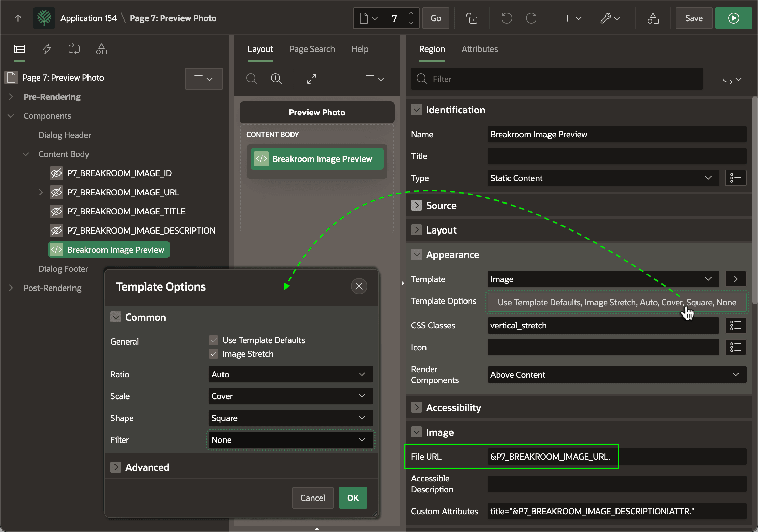758x532 pixels.
Task: Open the Type quick pick list icon
Action: point(735,178)
